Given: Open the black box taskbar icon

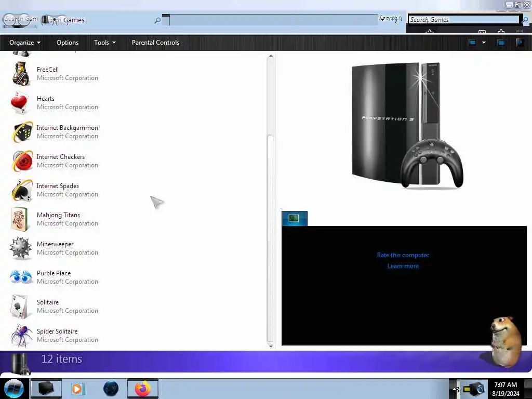Looking at the screenshot, I should pos(46,389).
